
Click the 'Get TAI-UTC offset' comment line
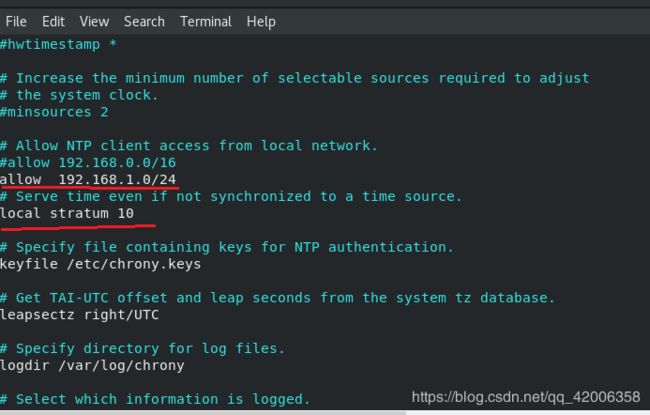(277, 298)
